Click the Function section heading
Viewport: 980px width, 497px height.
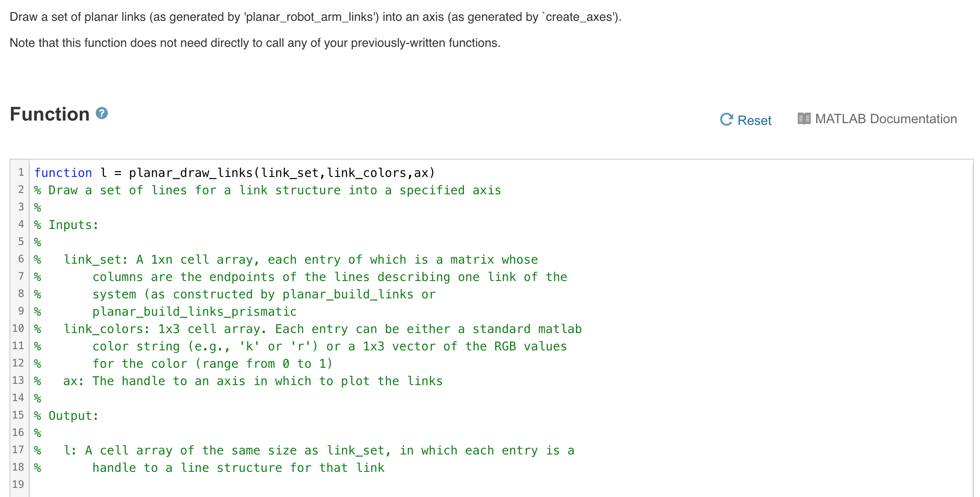(x=49, y=114)
